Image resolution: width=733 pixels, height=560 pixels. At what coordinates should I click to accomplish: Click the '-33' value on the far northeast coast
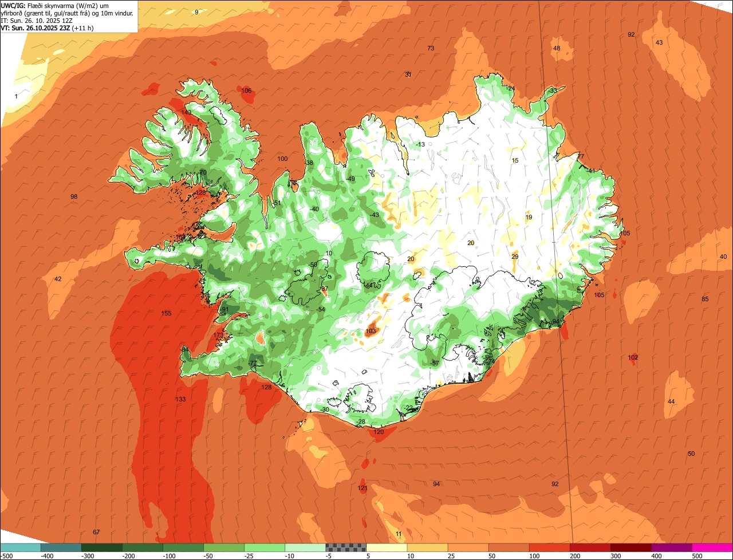pyautogui.click(x=552, y=90)
